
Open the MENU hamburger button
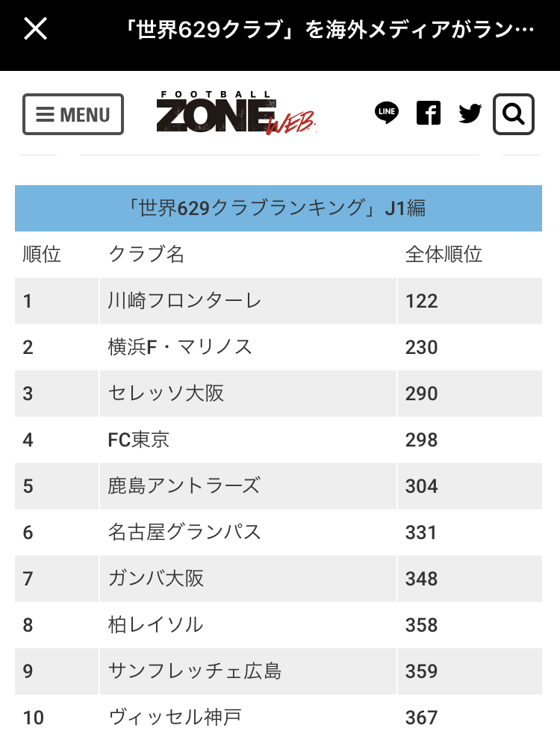pyautogui.click(x=73, y=114)
